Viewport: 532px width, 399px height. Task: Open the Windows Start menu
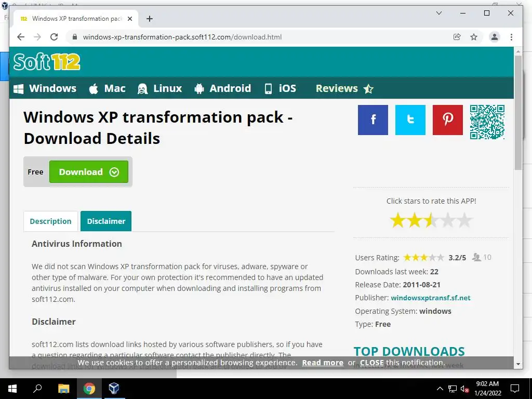click(12, 389)
